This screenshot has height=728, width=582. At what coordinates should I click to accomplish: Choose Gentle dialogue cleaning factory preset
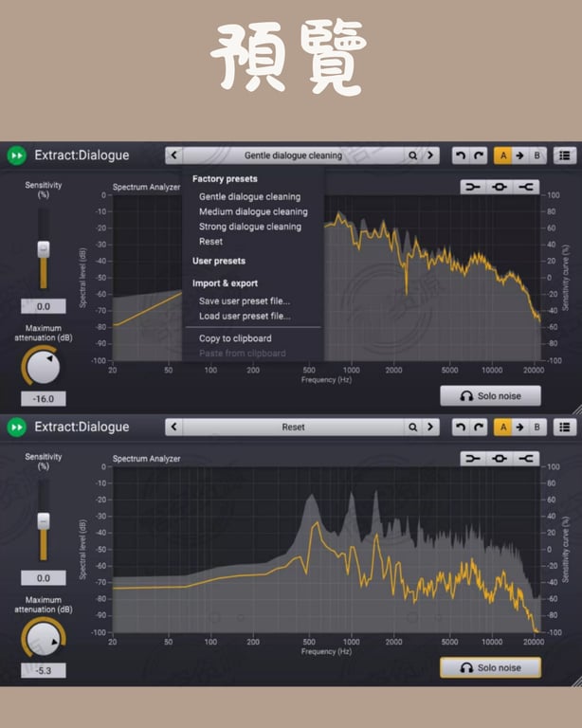249,196
